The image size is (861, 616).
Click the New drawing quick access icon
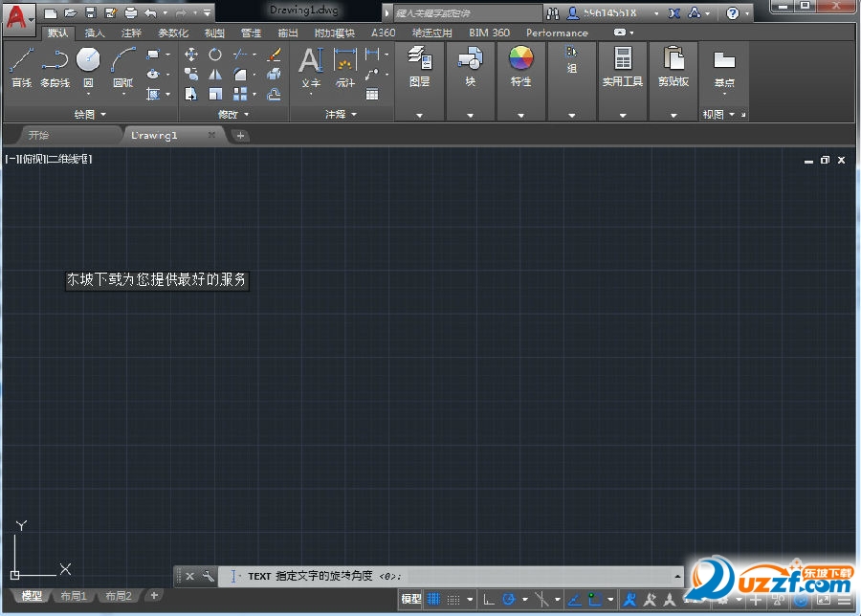(51, 13)
